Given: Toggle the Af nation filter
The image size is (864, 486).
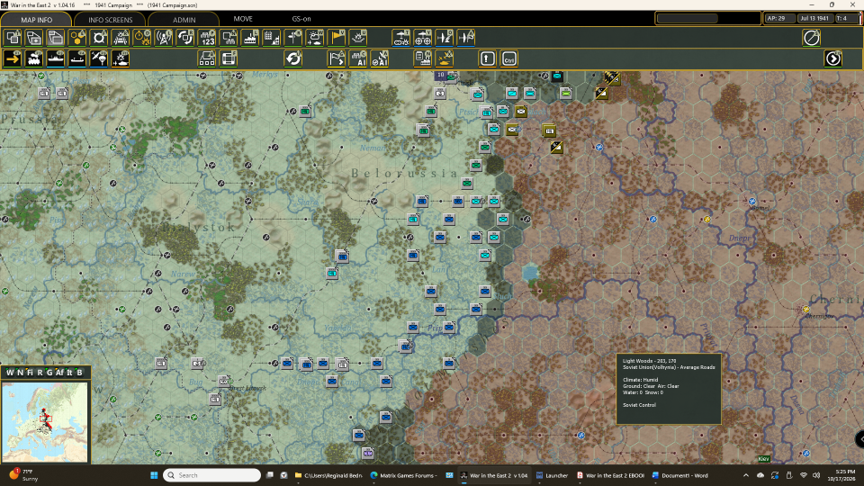Looking at the screenshot, I should point(60,372).
